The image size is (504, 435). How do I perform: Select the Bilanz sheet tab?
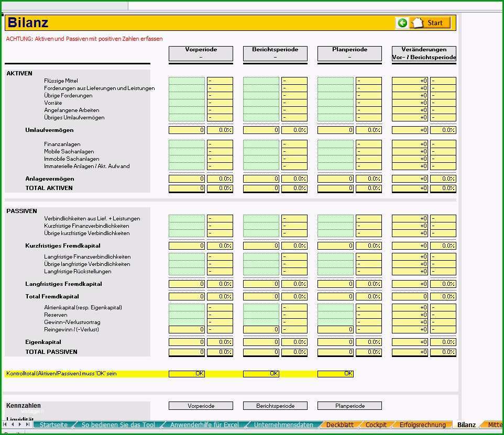[x=466, y=425]
